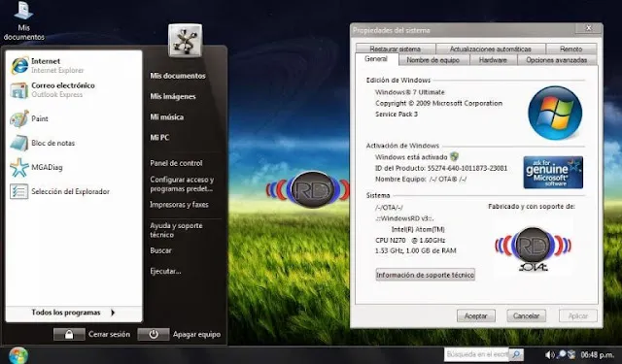Screen dimensions: 622x364
Task: Choose Ejecutar... in Start menu
Action: point(165,272)
